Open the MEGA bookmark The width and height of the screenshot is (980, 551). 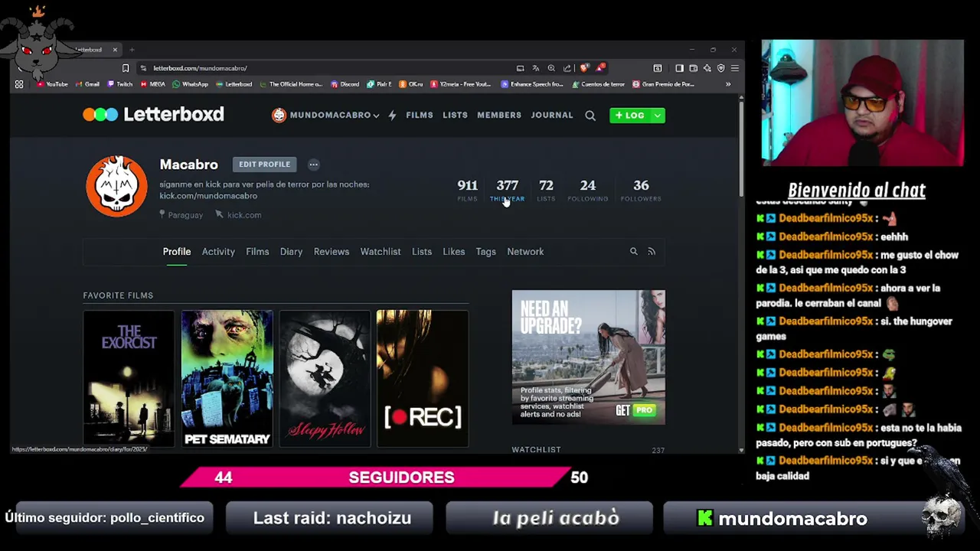153,84
